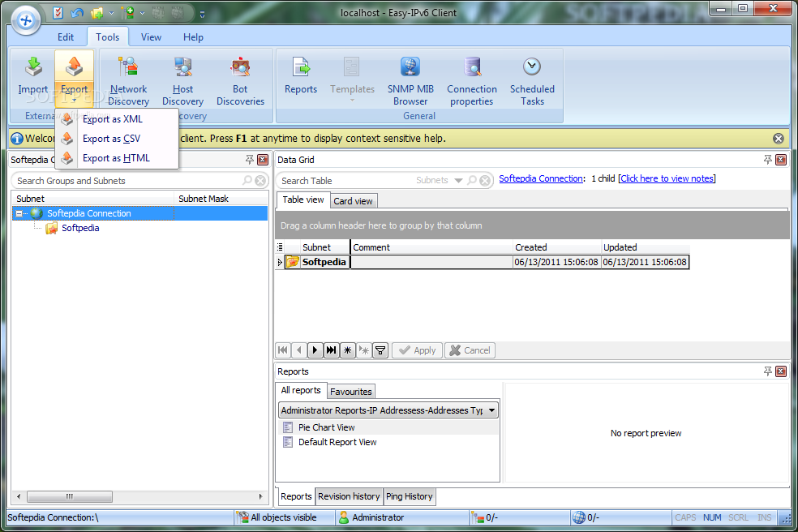Open the Templates dropdown in ribbon
Image resolution: width=798 pixels, height=532 pixels.
[x=352, y=80]
